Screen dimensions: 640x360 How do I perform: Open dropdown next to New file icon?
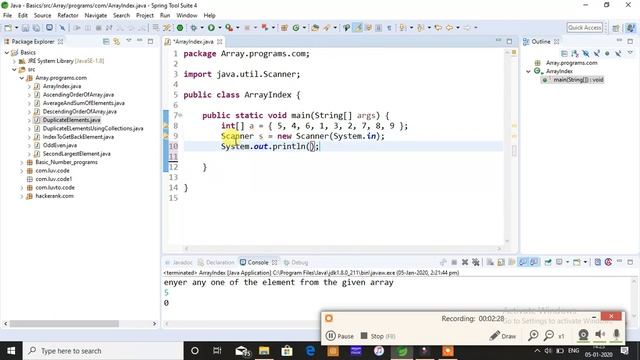pyautogui.click(x=16, y=28)
